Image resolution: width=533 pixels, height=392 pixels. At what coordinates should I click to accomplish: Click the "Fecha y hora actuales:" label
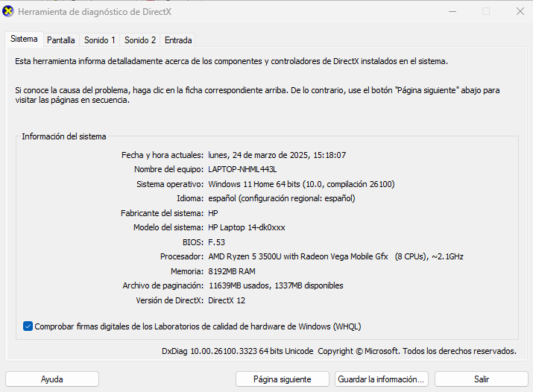click(163, 155)
